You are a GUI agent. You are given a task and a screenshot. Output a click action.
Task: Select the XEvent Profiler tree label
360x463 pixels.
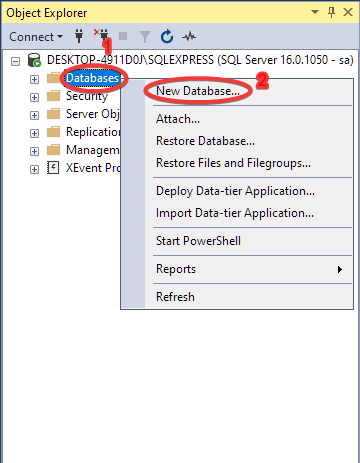click(93, 168)
